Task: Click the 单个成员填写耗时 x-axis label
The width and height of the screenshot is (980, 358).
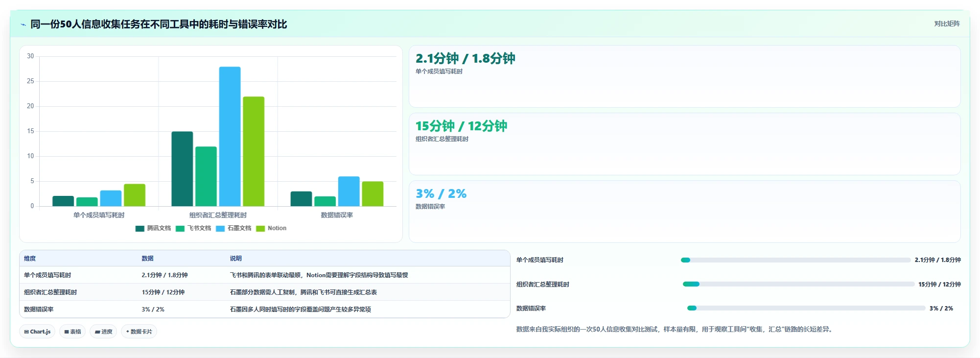Action: [x=99, y=215]
